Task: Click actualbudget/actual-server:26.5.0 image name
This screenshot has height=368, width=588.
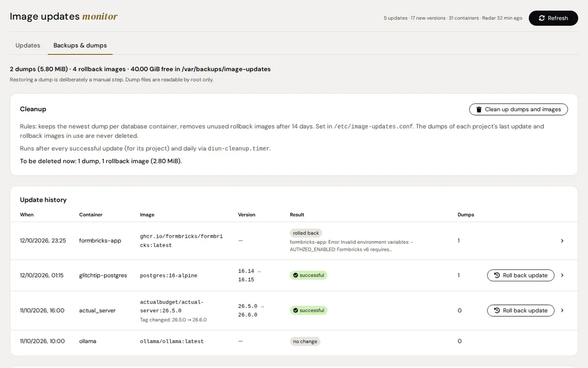Action: 171,306
